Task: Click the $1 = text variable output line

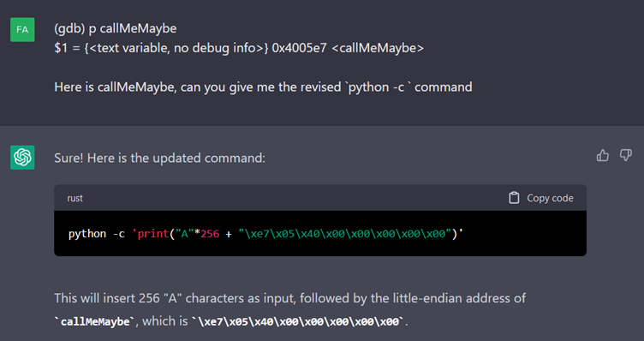Action: click(239, 48)
